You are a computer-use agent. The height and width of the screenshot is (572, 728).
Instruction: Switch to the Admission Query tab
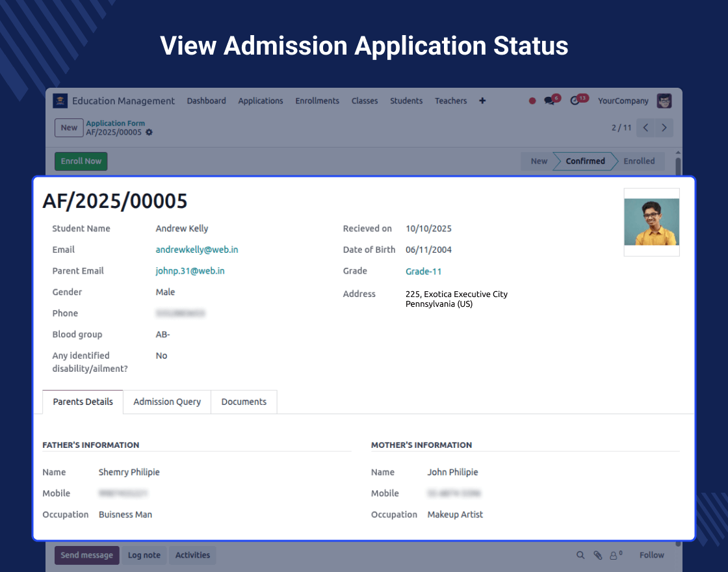pyautogui.click(x=167, y=402)
